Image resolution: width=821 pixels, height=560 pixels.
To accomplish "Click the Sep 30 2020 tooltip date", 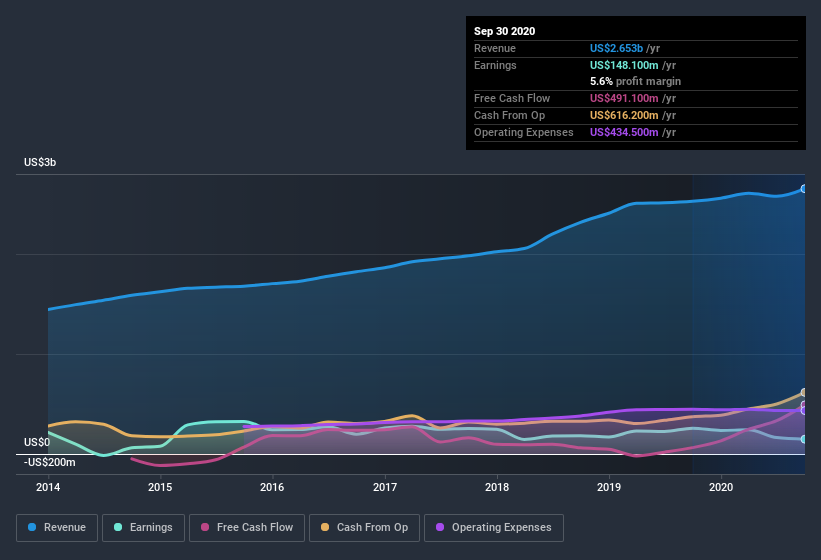I will [505, 31].
